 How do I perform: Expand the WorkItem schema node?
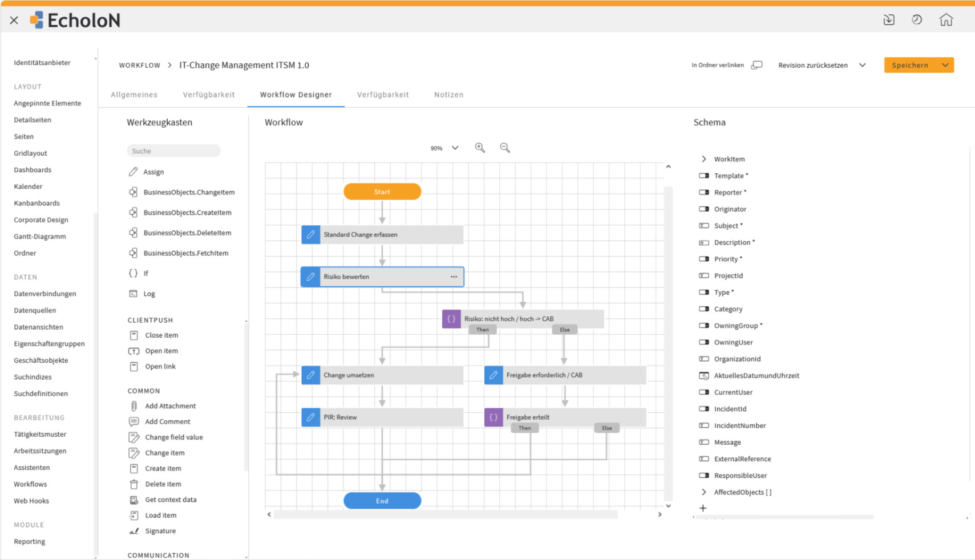tap(704, 159)
